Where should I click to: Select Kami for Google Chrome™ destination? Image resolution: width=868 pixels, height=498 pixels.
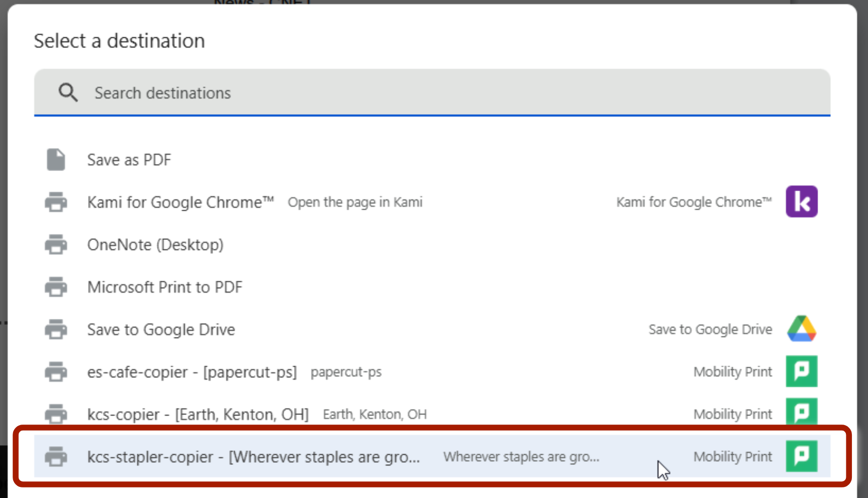(x=180, y=202)
